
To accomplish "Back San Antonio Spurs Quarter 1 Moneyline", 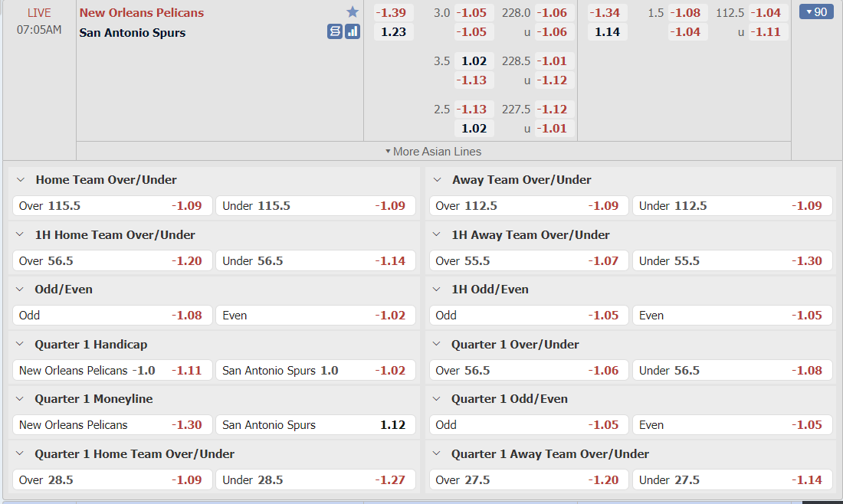I will [x=316, y=425].
